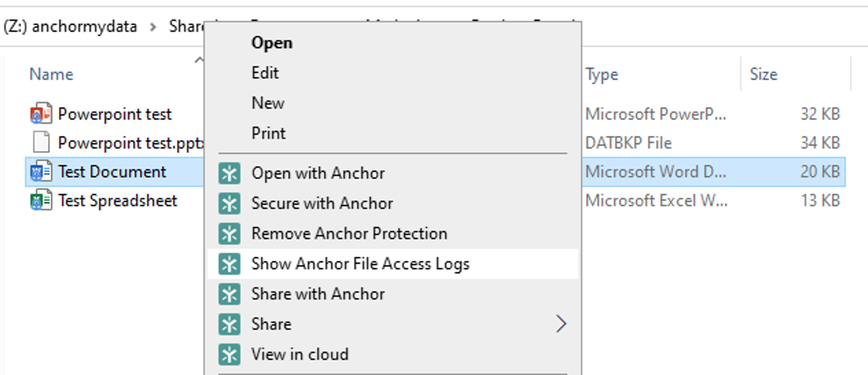Click the Type column header
The image size is (868, 375).
602,74
